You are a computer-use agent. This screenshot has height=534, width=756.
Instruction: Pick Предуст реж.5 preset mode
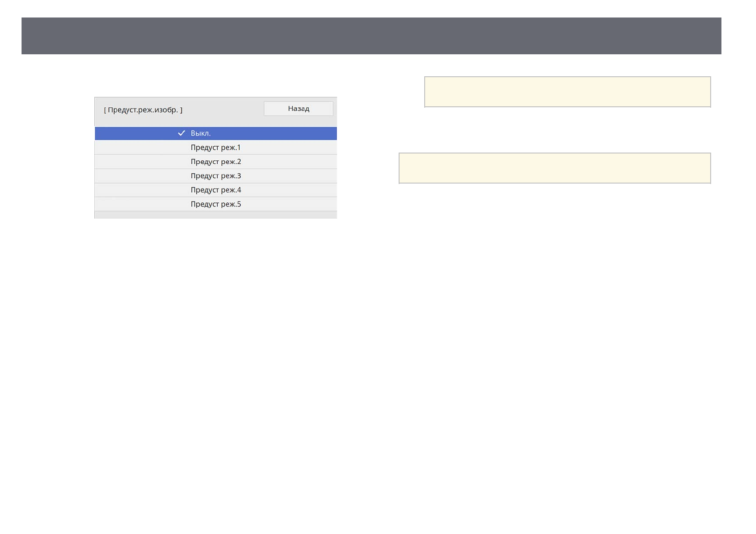click(216, 204)
